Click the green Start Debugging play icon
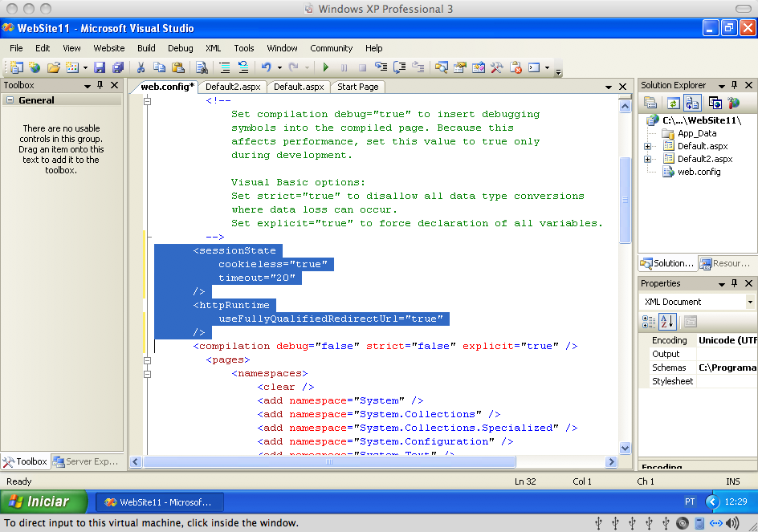This screenshot has height=532, width=758. 326,67
